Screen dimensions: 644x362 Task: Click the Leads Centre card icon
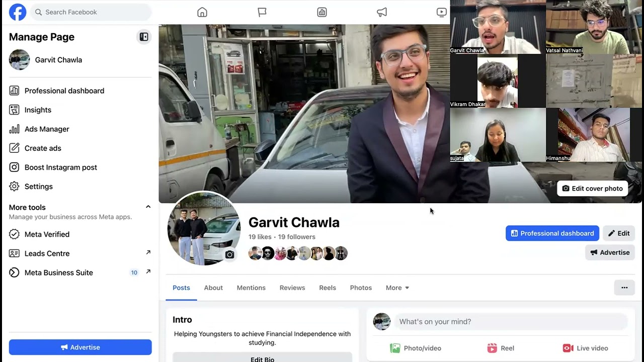pyautogui.click(x=15, y=253)
